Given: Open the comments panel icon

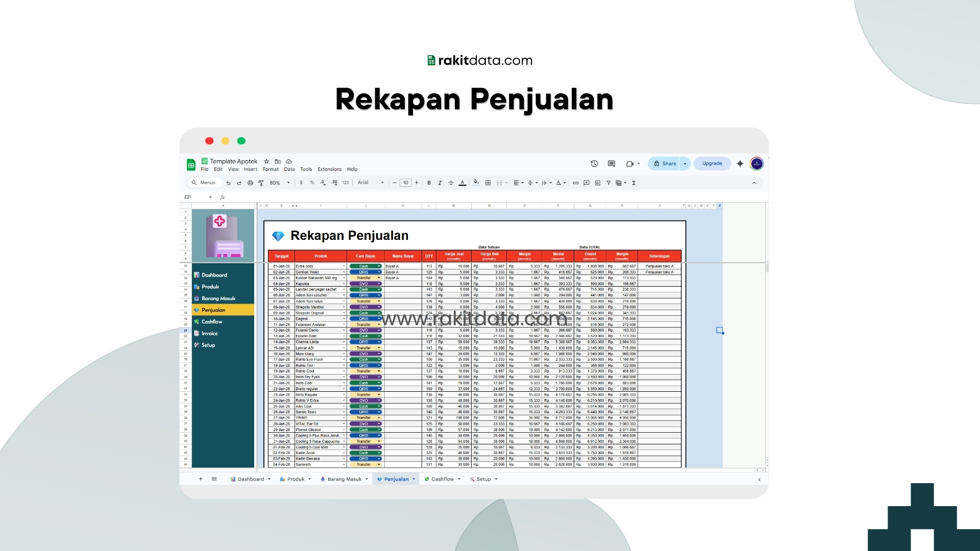Looking at the screenshot, I should pos(611,164).
